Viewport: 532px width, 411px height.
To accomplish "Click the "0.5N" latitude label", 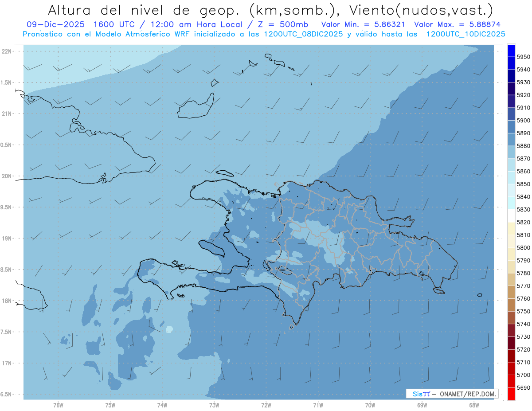I will pos(6,145).
